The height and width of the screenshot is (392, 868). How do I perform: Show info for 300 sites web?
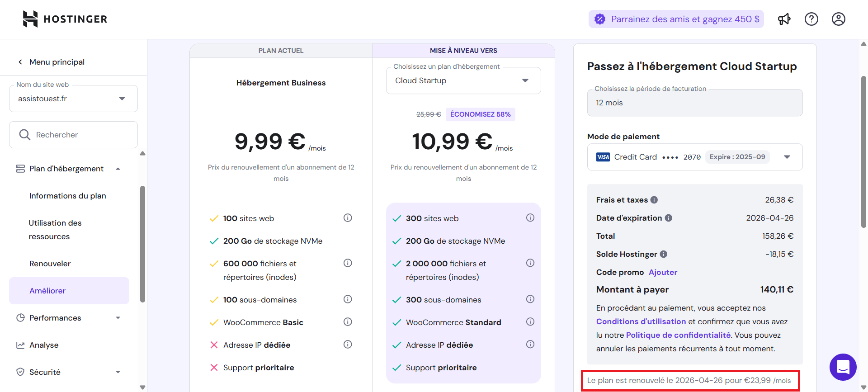click(530, 218)
